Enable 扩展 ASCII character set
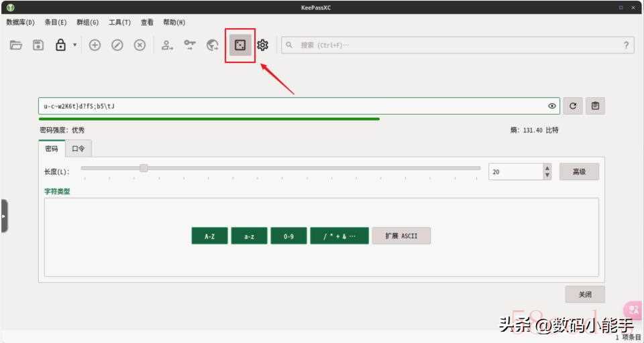The height and width of the screenshot is (343, 644). (x=401, y=236)
